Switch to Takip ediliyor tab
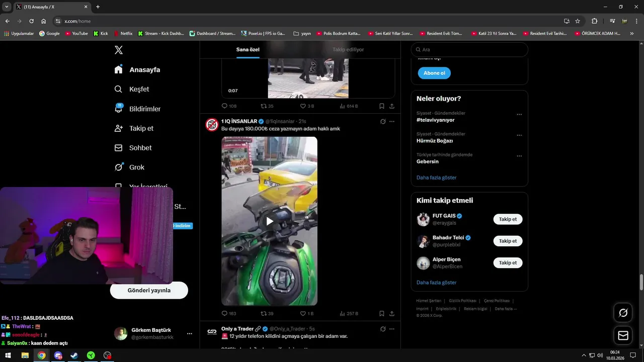The height and width of the screenshot is (362, 644). tap(348, 50)
